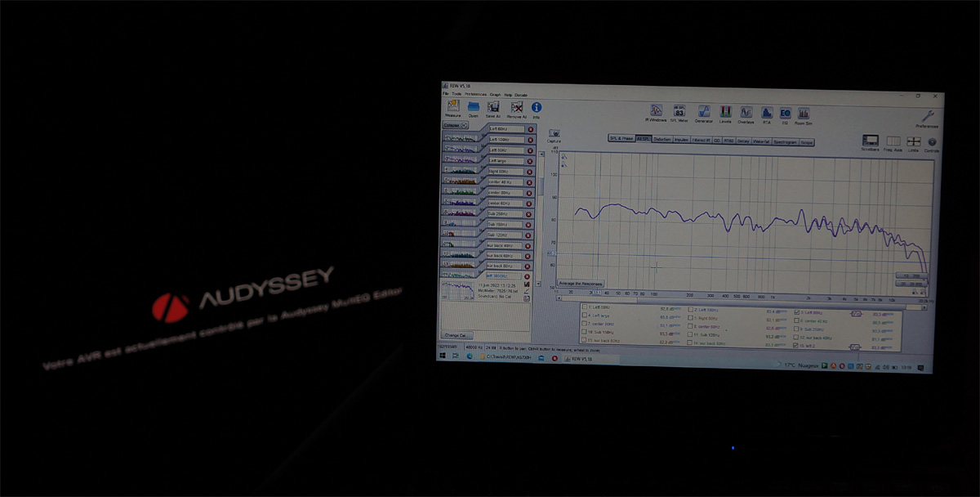Open the File menu
980x497 pixels.
(x=446, y=95)
